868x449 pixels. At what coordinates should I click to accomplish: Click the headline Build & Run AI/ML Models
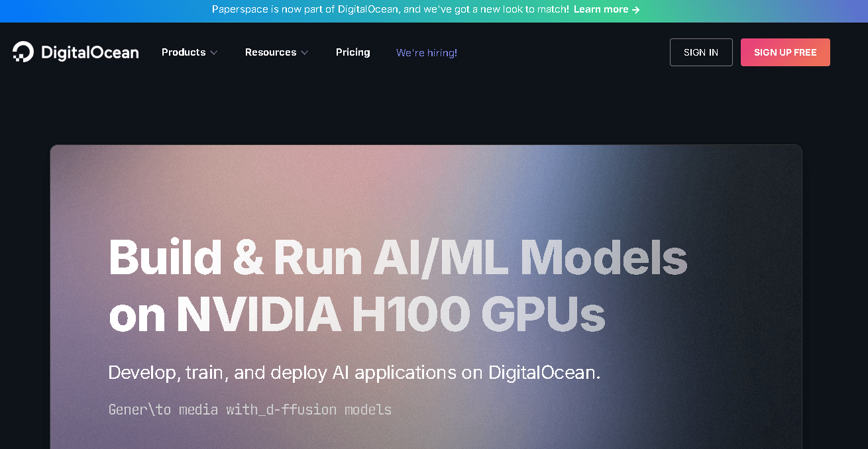pos(398,257)
